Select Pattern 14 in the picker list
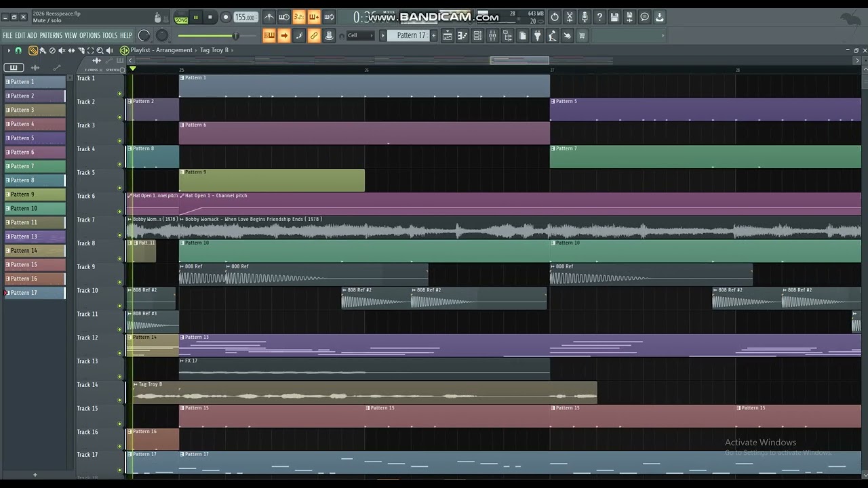868x488 pixels. pyautogui.click(x=35, y=251)
